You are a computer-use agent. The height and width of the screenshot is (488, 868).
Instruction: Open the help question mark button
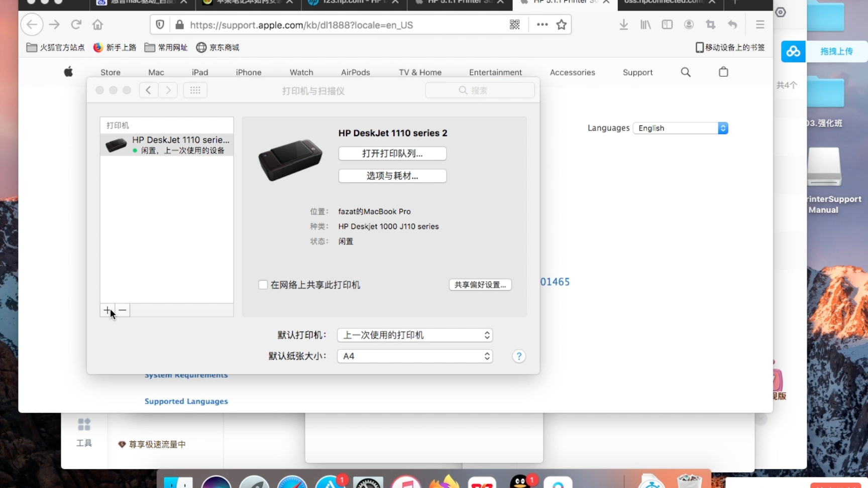519,356
